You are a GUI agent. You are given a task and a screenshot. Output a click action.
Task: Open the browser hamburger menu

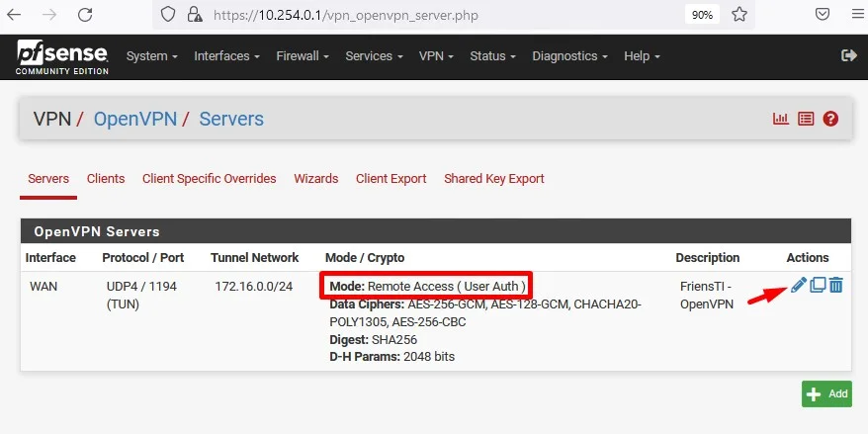[x=857, y=15]
